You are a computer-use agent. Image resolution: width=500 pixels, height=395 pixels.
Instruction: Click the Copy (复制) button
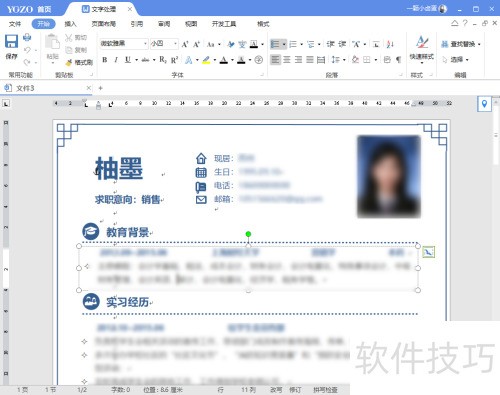click(76, 50)
